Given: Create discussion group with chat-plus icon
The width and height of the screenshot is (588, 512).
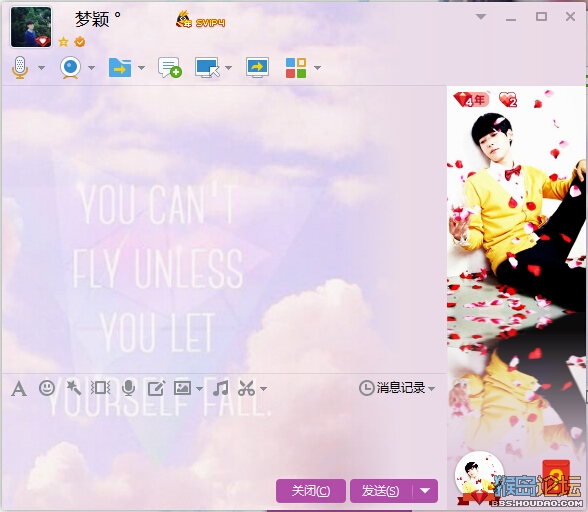Looking at the screenshot, I should coord(170,68).
